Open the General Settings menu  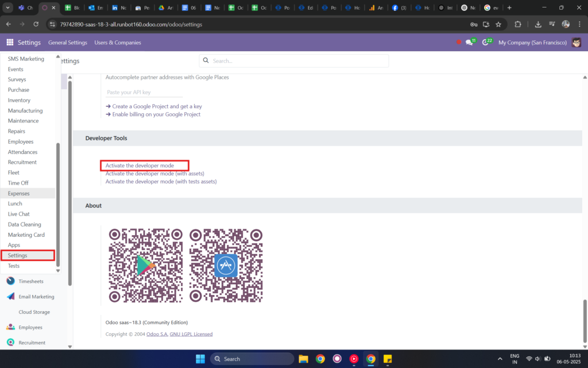[68, 43]
